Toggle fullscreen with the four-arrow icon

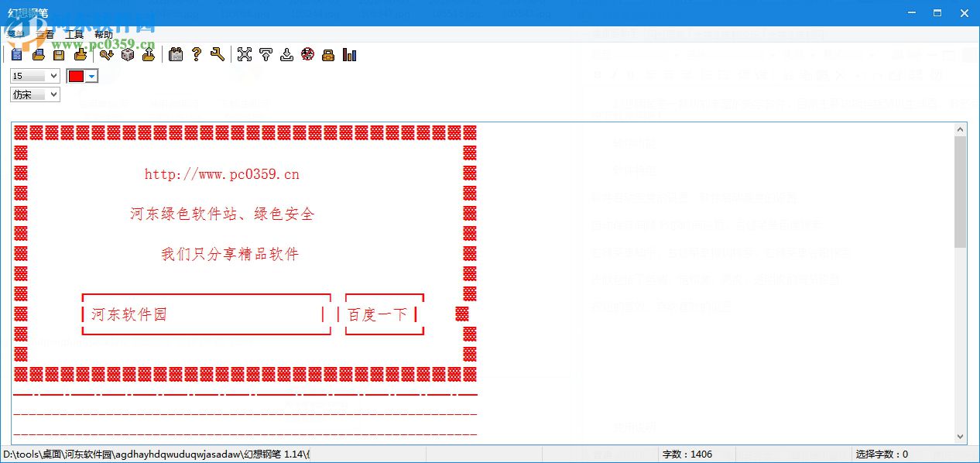point(245,54)
